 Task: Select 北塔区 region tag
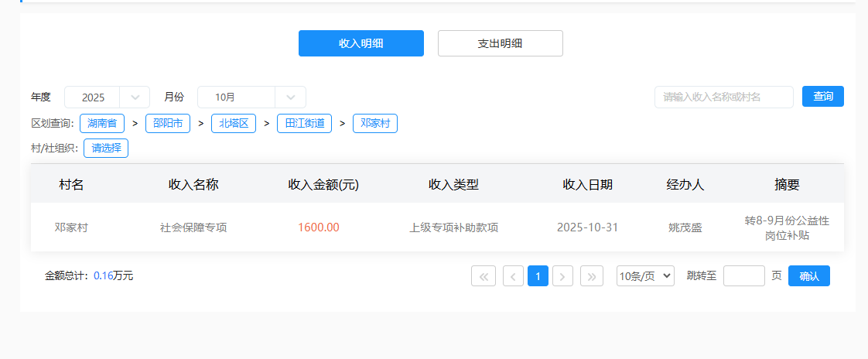click(x=234, y=123)
